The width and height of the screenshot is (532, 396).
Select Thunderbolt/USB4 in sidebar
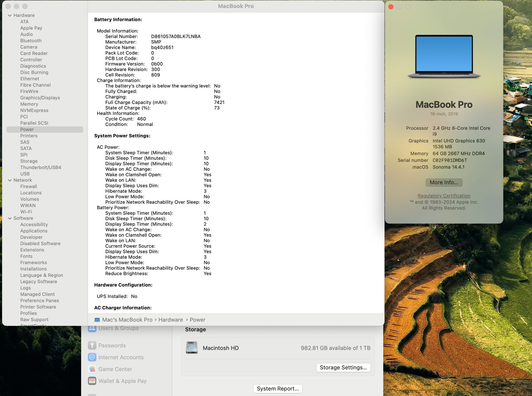click(x=40, y=167)
